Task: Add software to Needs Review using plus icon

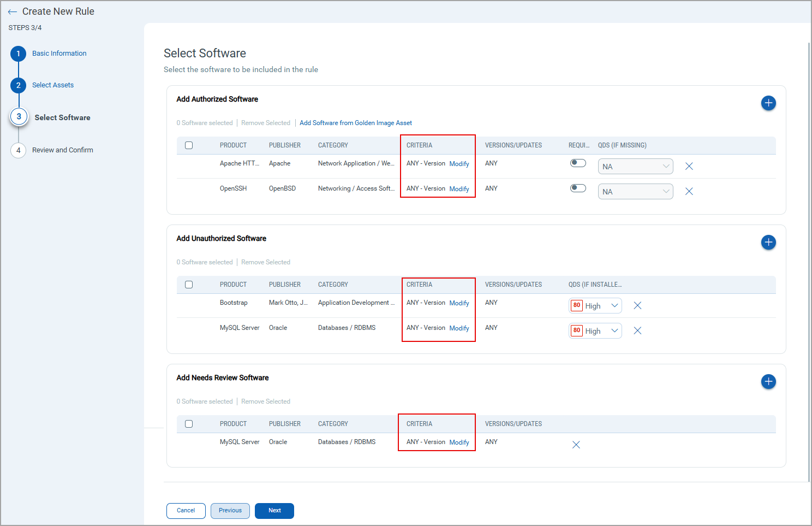Action: [x=768, y=381]
